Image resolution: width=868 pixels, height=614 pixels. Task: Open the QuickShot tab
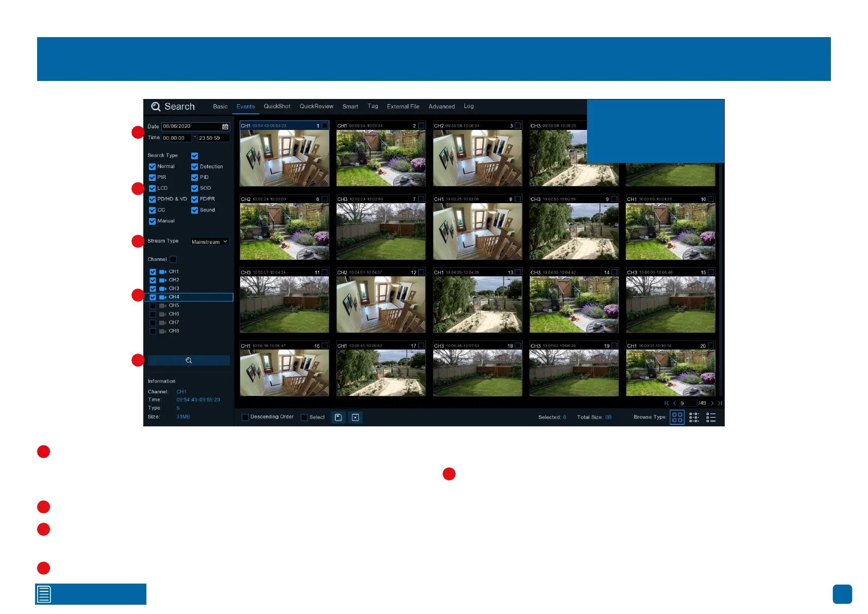click(277, 107)
